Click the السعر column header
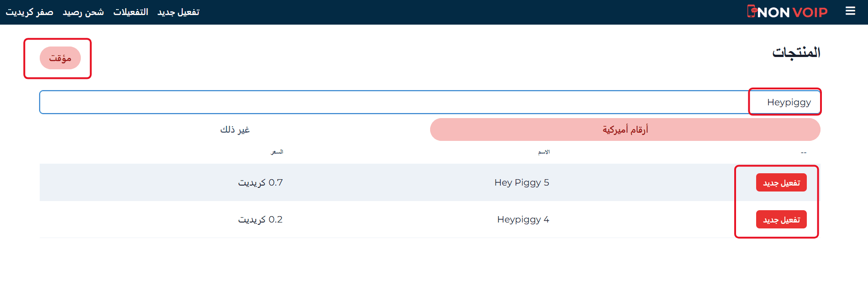Screen dimensions: 868x295 click(x=277, y=152)
